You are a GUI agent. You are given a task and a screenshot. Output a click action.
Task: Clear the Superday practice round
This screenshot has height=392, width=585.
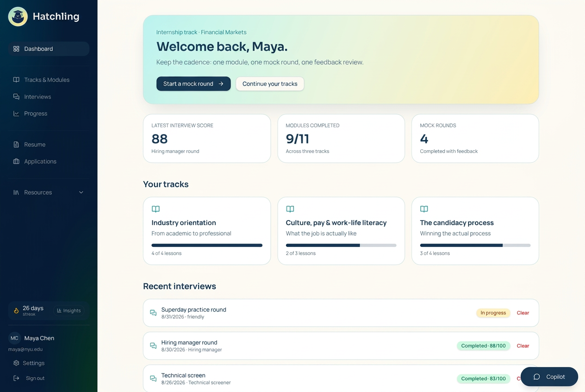(523, 313)
